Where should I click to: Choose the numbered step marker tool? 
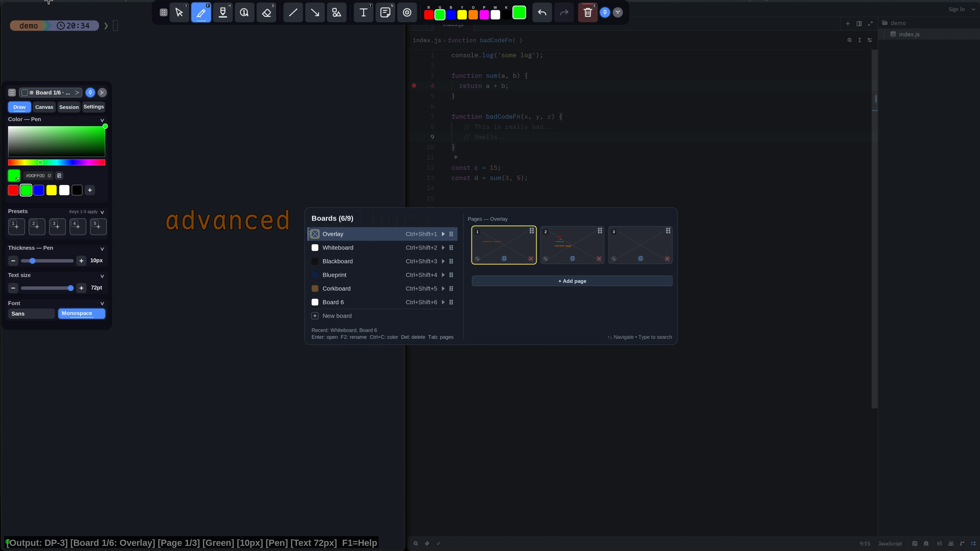click(244, 13)
